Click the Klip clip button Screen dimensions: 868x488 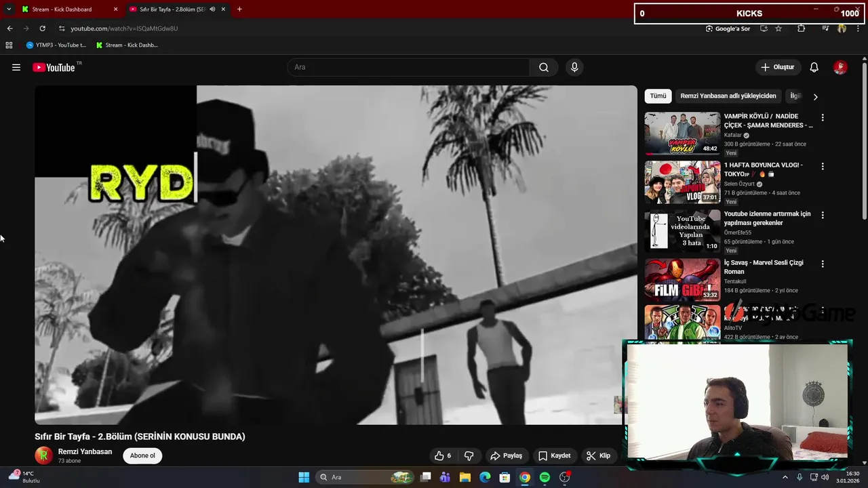(x=598, y=455)
